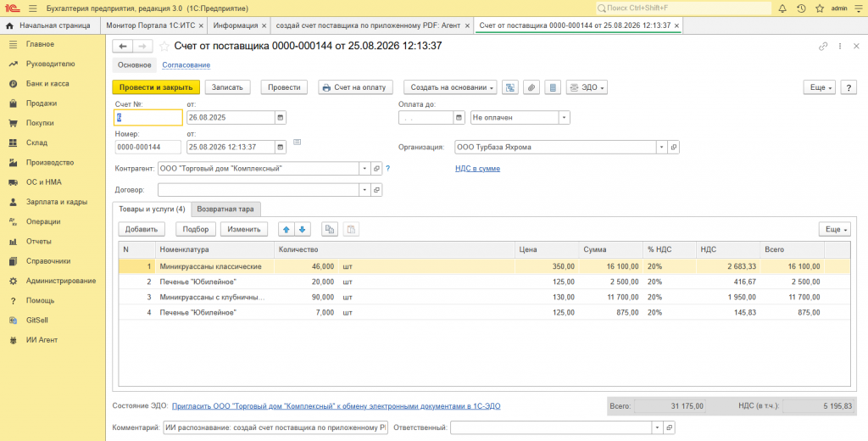Click the Провести button
Screen dimensions: 868x441
pyautogui.click(x=284, y=87)
